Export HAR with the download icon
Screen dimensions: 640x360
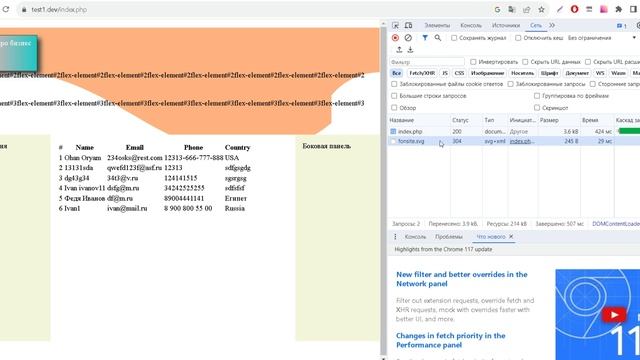click(410, 49)
